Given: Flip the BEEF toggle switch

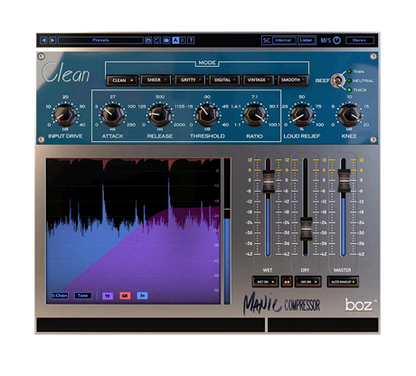Looking at the screenshot, I should [338, 81].
